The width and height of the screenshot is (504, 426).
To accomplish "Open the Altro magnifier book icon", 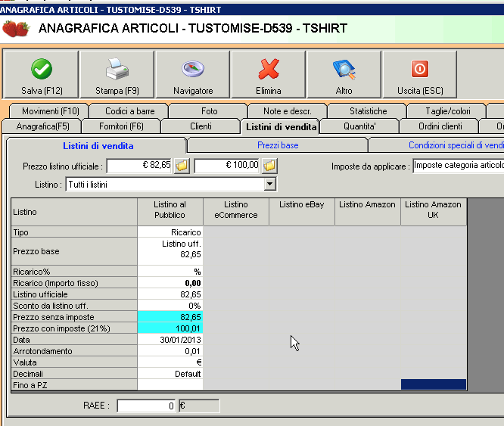I will click(344, 70).
